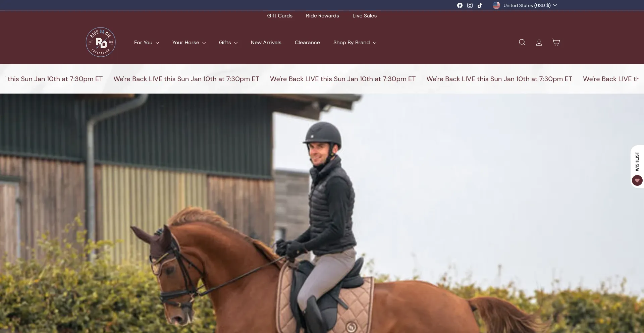The height and width of the screenshot is (333, 644).
Task: Expand the Shop By Brand menu
Action: 355,43
